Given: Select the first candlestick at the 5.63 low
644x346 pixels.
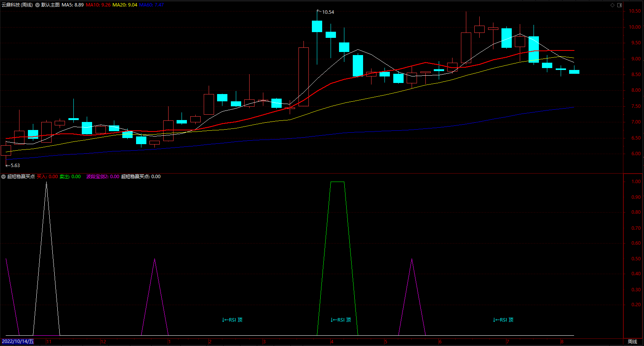Looking at the screenshot, I should click(x=6, y=150).
